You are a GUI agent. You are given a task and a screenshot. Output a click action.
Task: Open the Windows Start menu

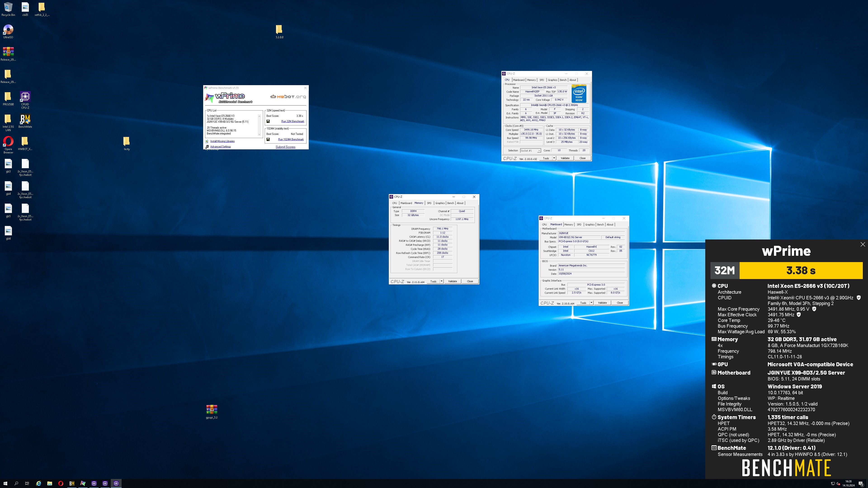pos(5,483)
